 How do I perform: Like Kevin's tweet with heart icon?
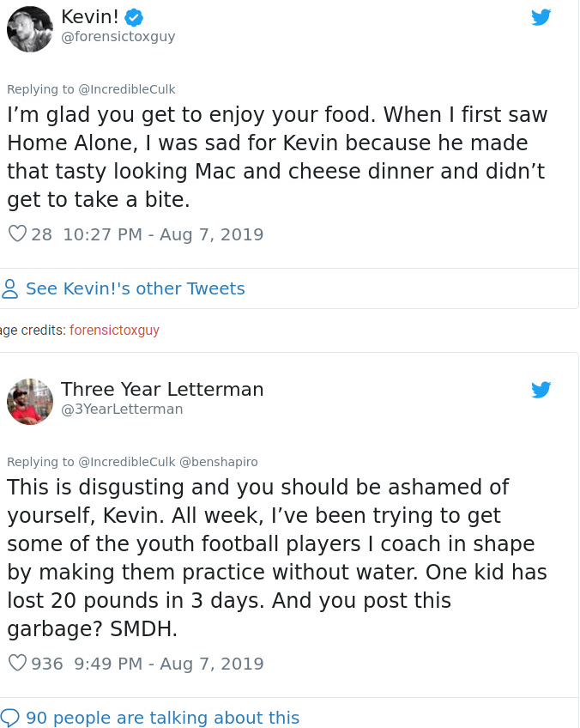tap(17, 234)
